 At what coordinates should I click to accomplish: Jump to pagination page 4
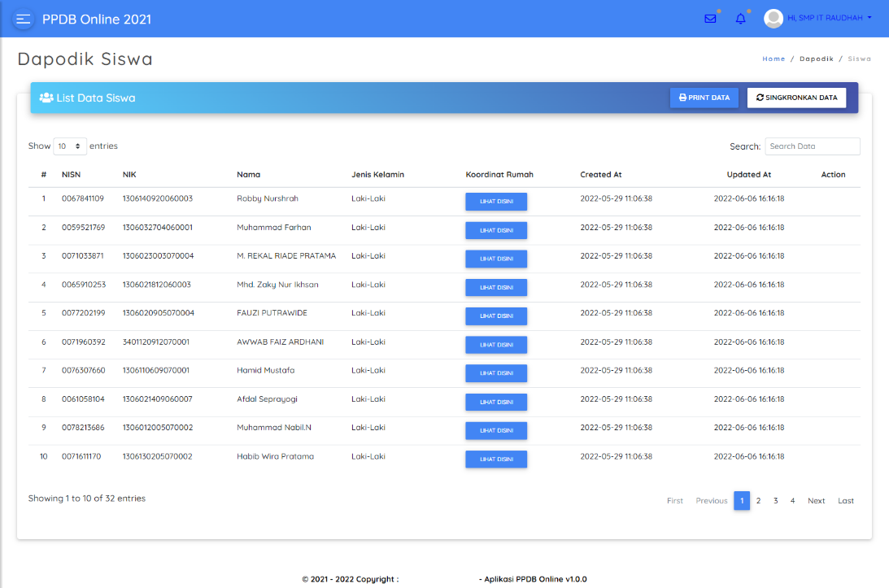[792, 501]
